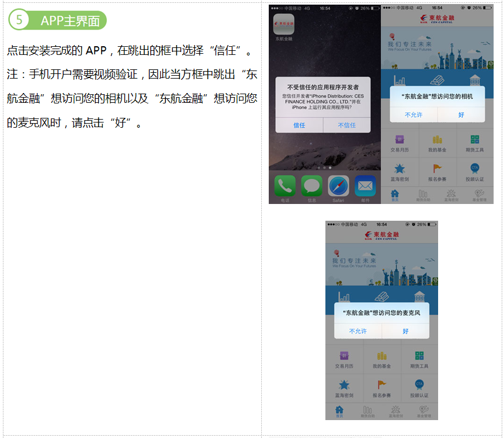
Task: Select 首页 home tab in microphone-prompt screenshot
Action: (339, 411)
